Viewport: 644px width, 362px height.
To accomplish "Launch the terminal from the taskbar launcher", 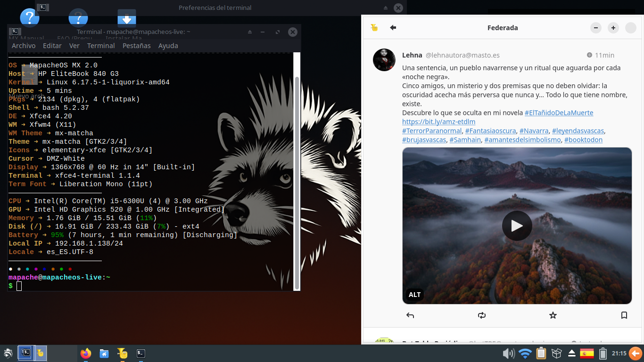I will point(140,353).
